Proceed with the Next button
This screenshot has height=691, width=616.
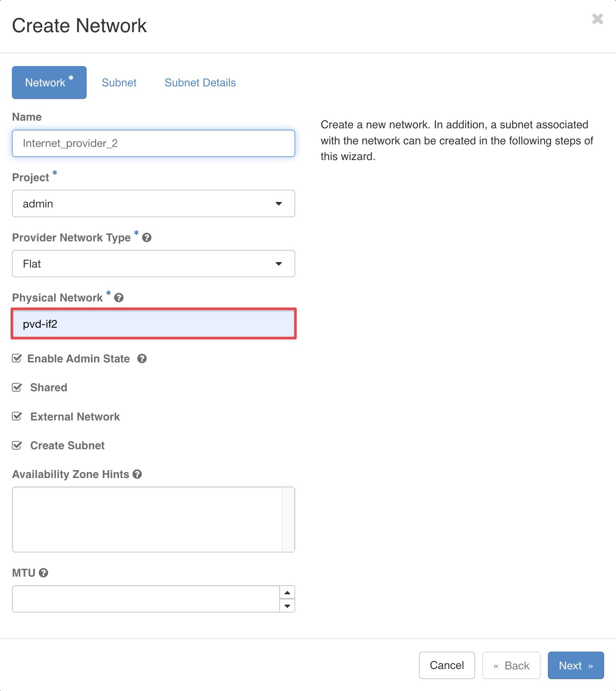click(576, 666)
